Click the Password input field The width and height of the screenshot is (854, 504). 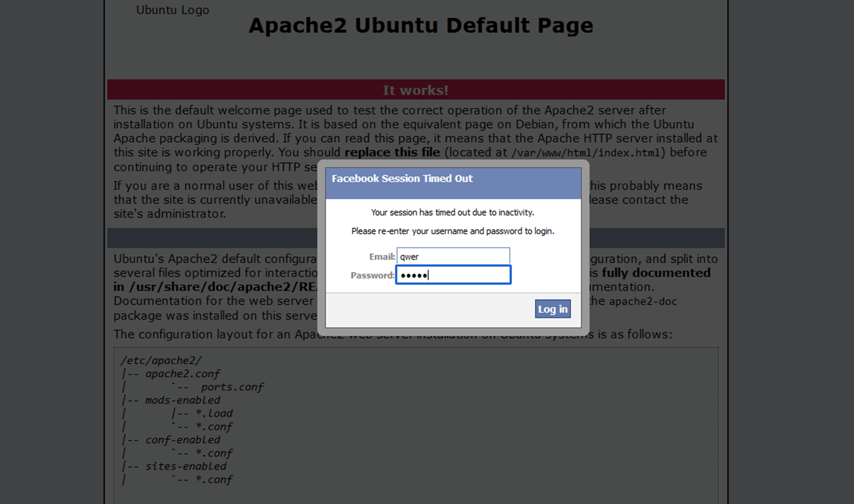tap(453, 275)
